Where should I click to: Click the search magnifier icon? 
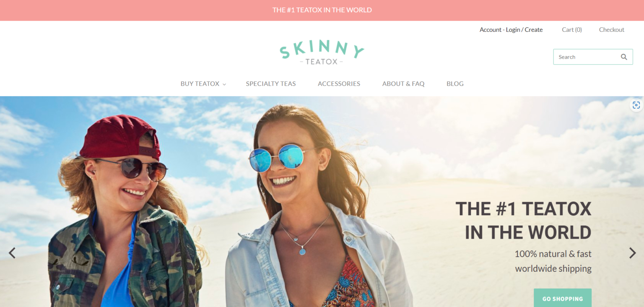[x=624, y=57]
